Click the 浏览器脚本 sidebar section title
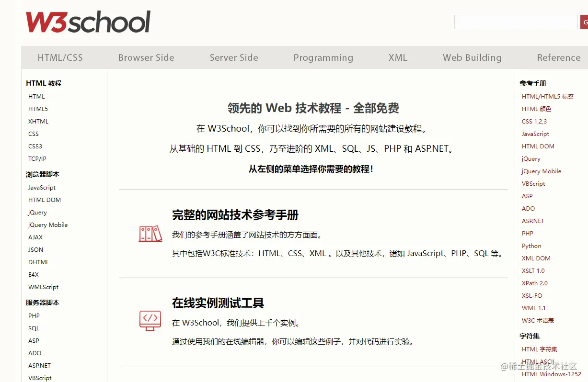 point(43,174)
